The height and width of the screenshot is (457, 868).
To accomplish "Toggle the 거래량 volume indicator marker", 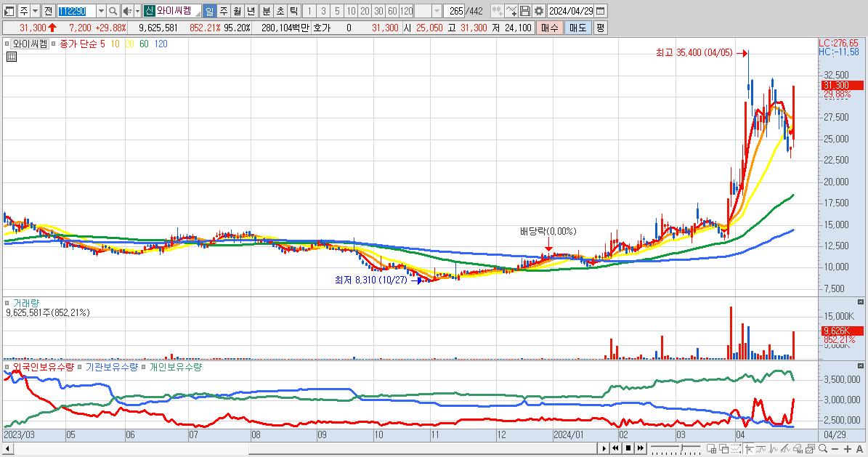I will point(7,303).
